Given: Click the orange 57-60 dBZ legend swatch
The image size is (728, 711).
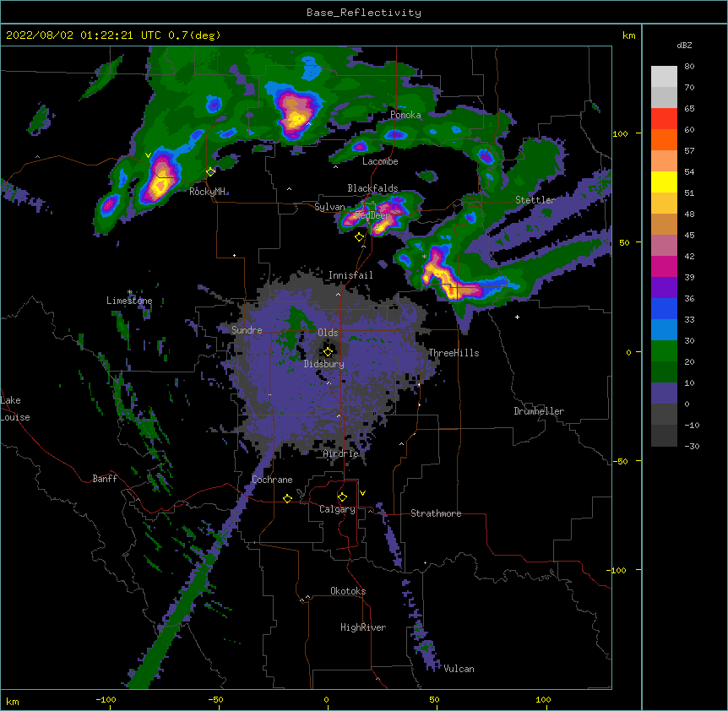Looking at the screenshot, I should pyautogui.click(x=664, y=139).
